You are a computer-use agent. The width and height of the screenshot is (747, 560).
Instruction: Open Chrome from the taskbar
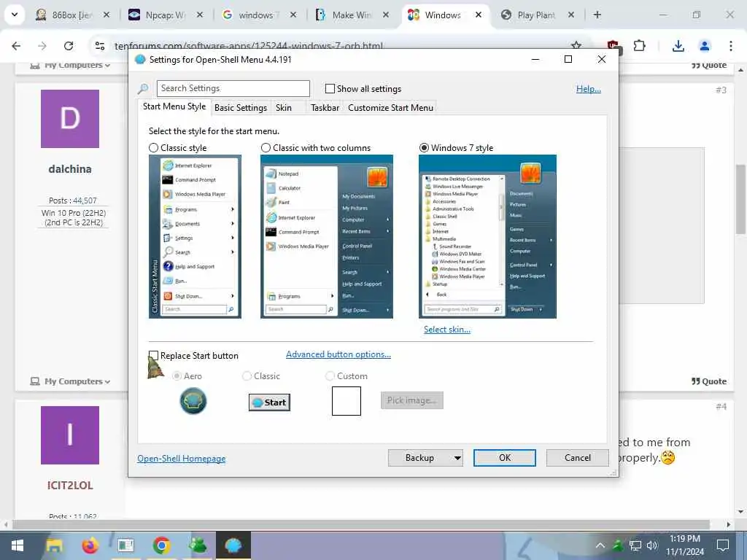[x=161, y=545]
